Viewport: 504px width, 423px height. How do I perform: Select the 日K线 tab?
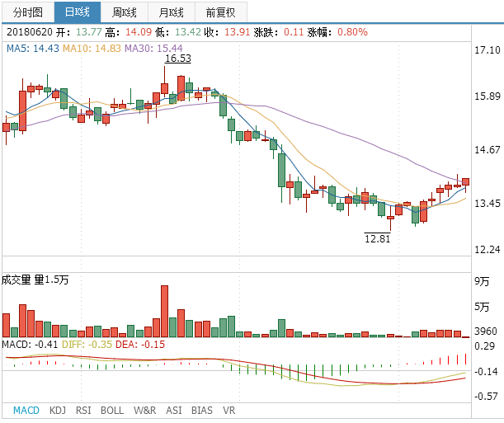pos(78,12)
